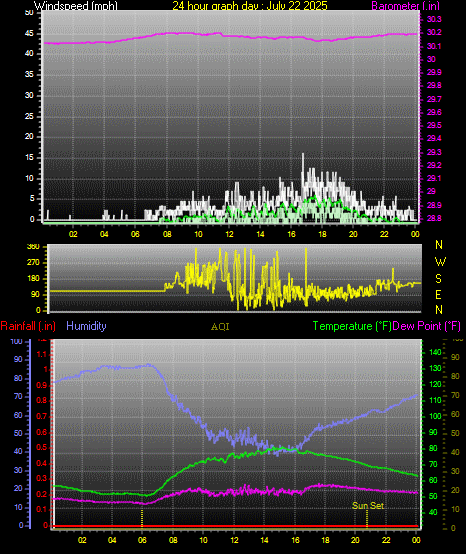Click the 24 hour graph day title
Image resolution: width=466 pixels, height=554 pixels.
250,5
